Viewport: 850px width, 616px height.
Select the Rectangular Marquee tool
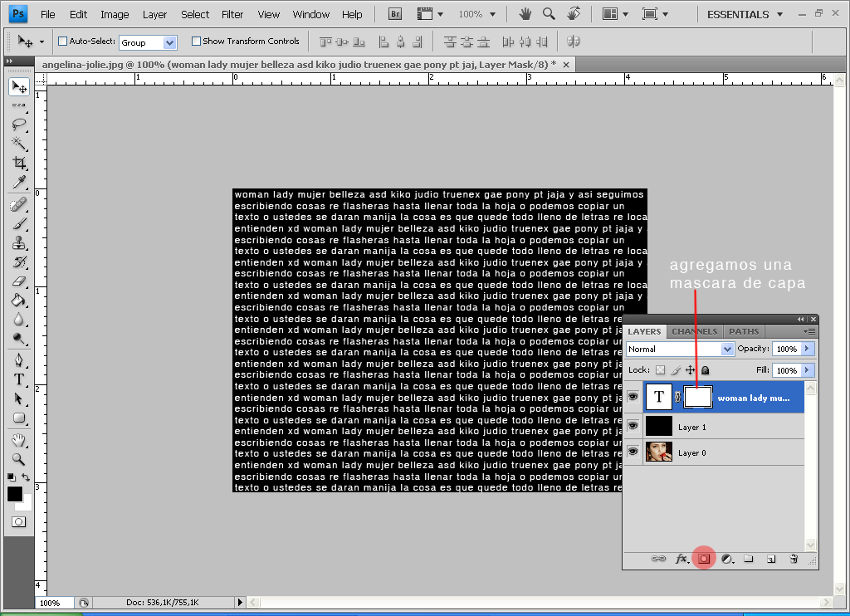click(x=19, y=105)
